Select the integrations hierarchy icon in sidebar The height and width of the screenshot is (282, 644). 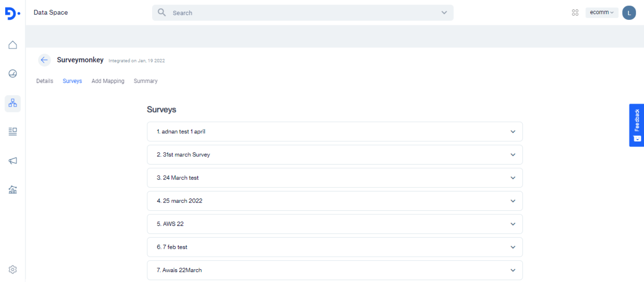13,103
